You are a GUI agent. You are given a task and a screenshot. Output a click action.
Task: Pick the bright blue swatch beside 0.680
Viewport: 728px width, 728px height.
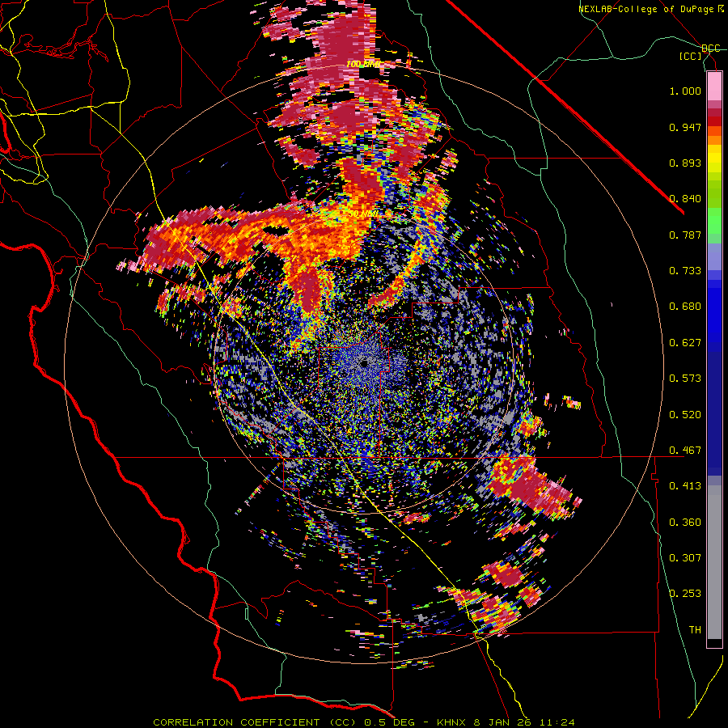(x=714, y=311)
